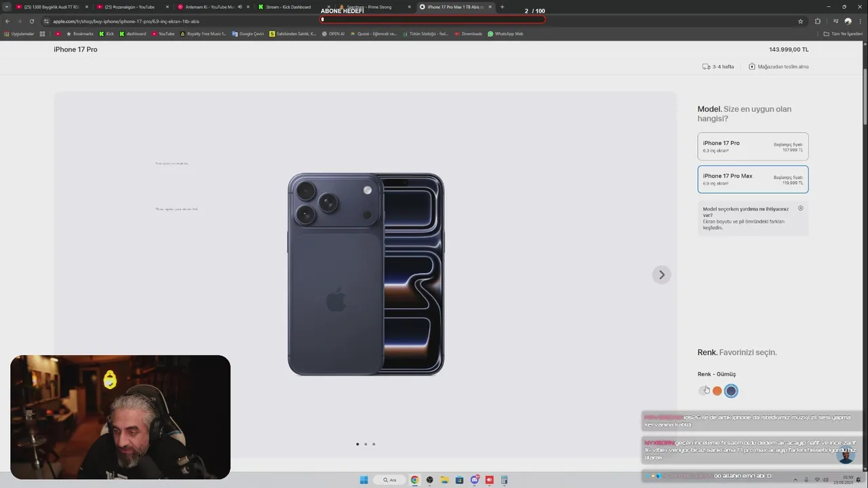This screenshot has width=868, height=488.
Task: Open a new browser tab
Action: pyautogui.click(x=502, y=7)
